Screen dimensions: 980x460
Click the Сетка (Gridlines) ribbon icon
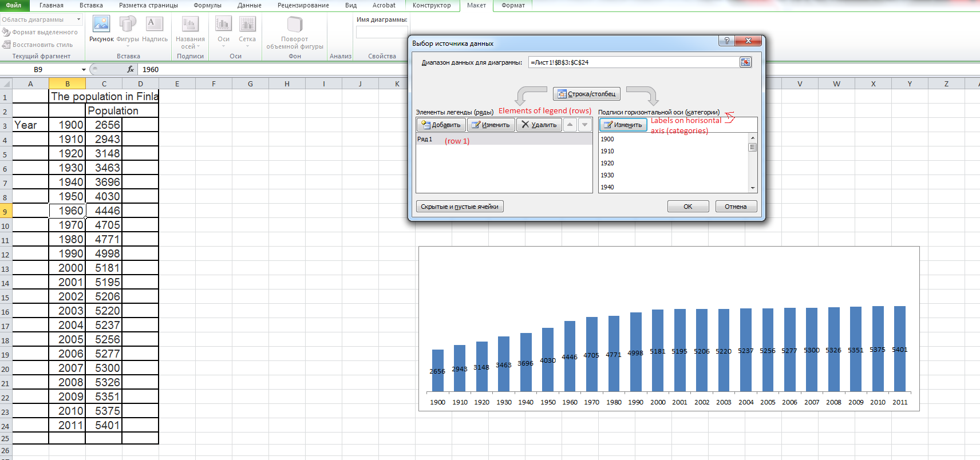pyautogui.click(x=247, y=29)
